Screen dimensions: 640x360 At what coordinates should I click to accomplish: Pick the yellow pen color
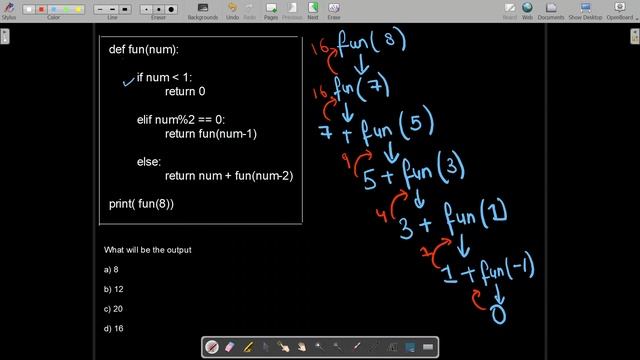point(78,9)
